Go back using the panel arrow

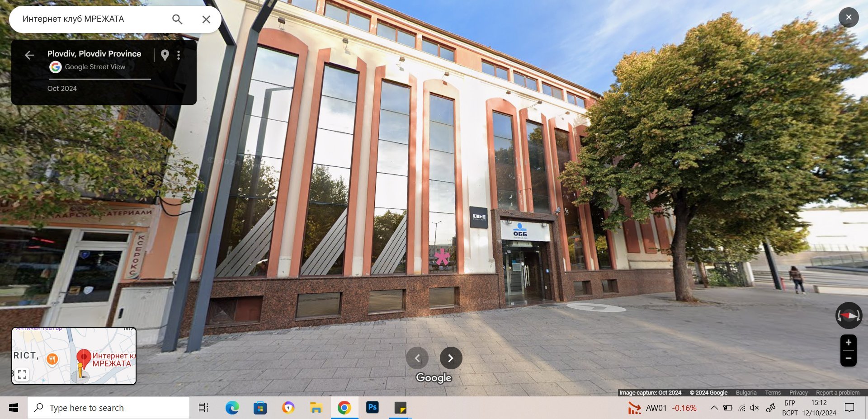click(29, 55)
